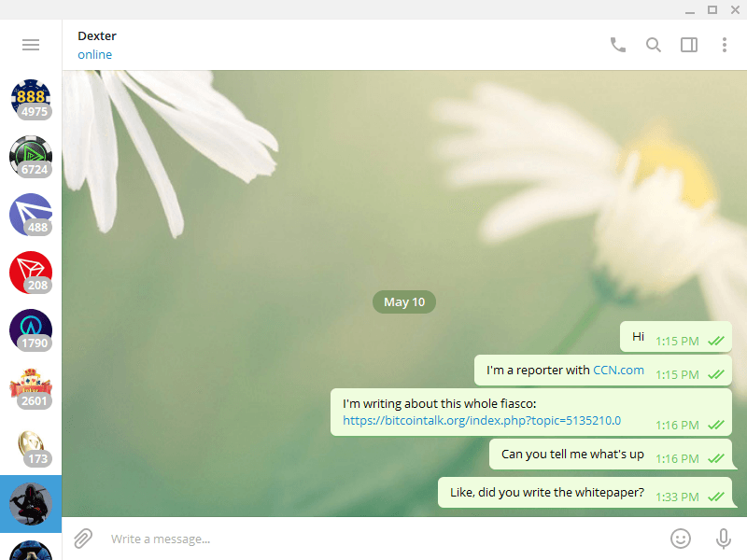Image resolution: width=747 pixels, height=560 pixels.
Task: Open the red TRON chat with 208 unread
Action: [31, 273]
